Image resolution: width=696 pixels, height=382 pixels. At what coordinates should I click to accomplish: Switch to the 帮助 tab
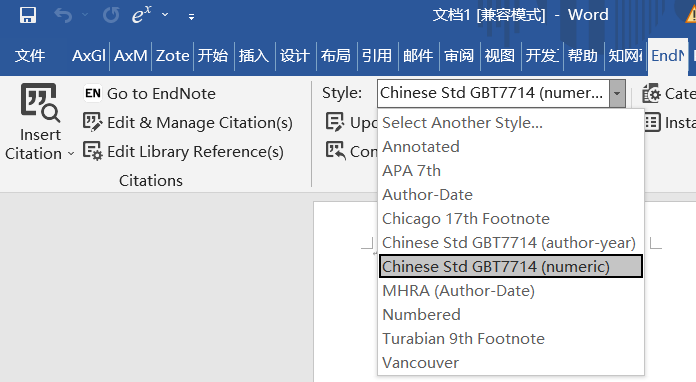[x=583, y=56]
